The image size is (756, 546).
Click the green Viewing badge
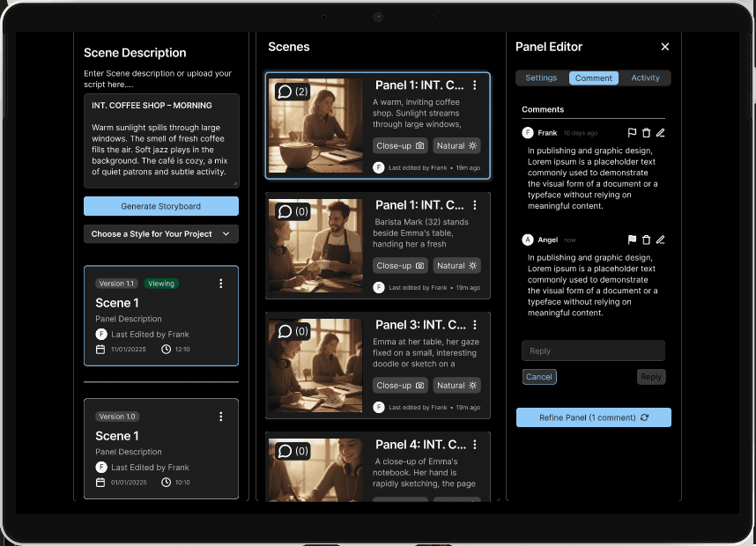[x=161, y=284]
